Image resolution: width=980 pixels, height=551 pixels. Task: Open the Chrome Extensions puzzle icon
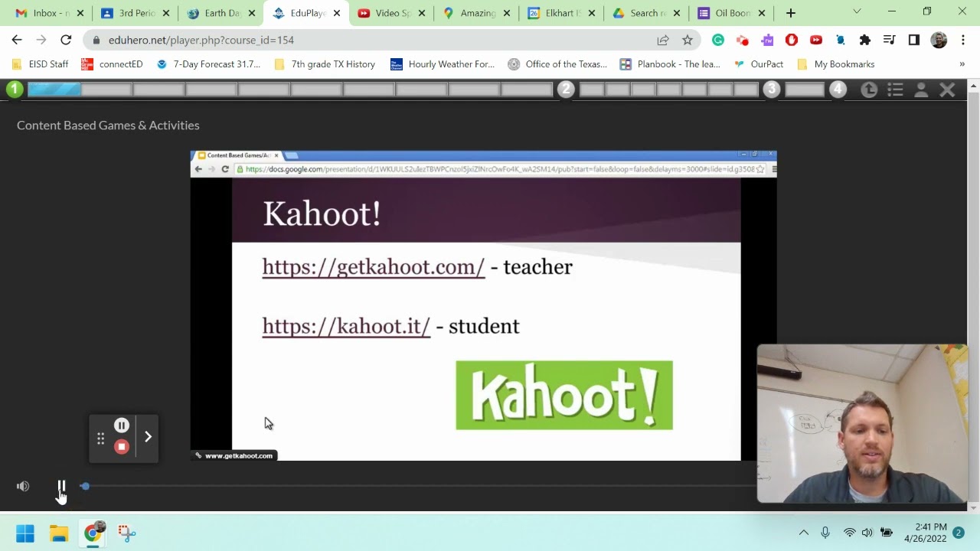(865, 40)
